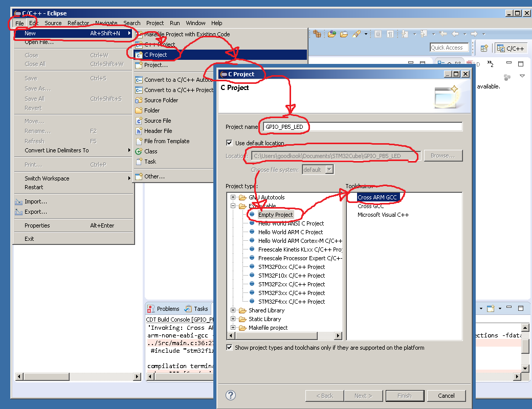Click new console icon in Console view

tap(491, 308)
